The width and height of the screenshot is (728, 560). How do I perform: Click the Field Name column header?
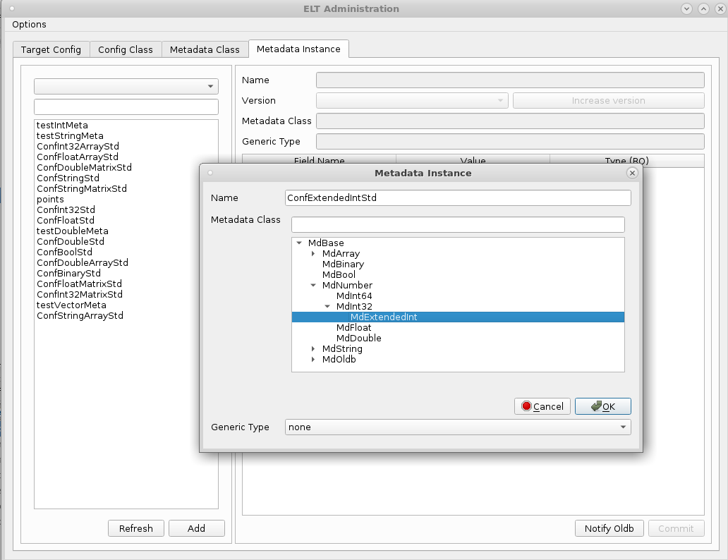[x=319, y=161]
